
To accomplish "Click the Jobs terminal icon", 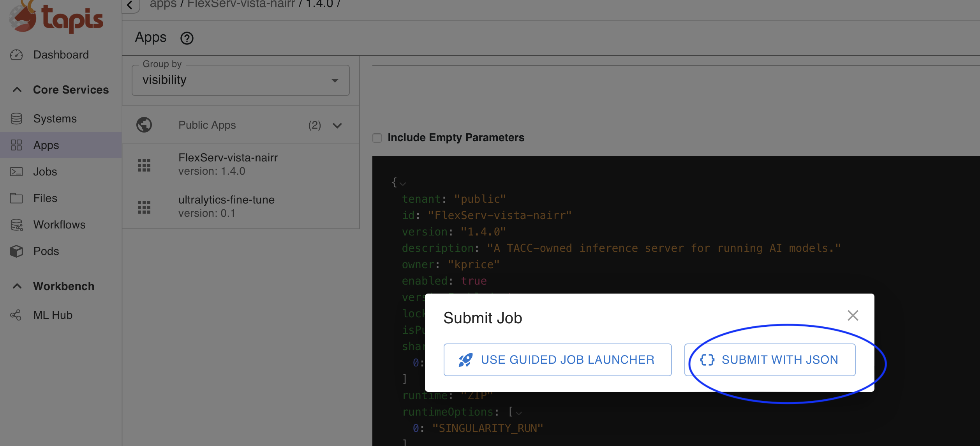I will (x=16, y=172).
